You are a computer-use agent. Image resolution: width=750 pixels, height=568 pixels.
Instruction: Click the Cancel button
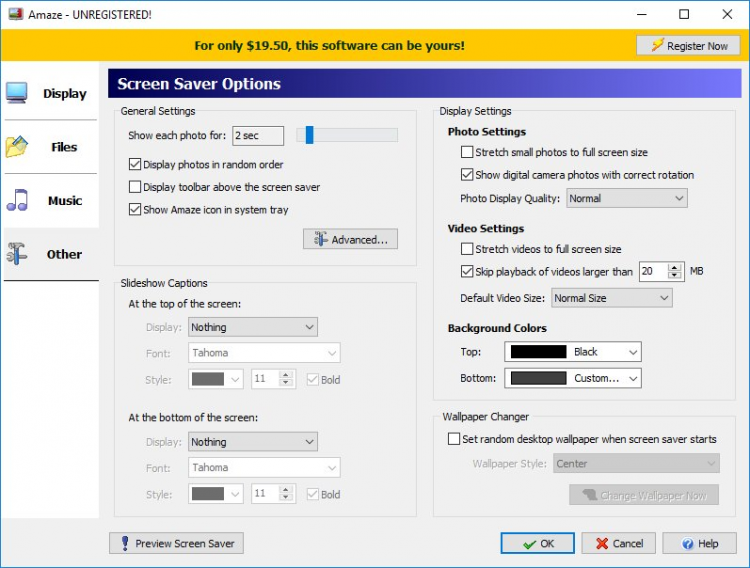coord(618,543)
